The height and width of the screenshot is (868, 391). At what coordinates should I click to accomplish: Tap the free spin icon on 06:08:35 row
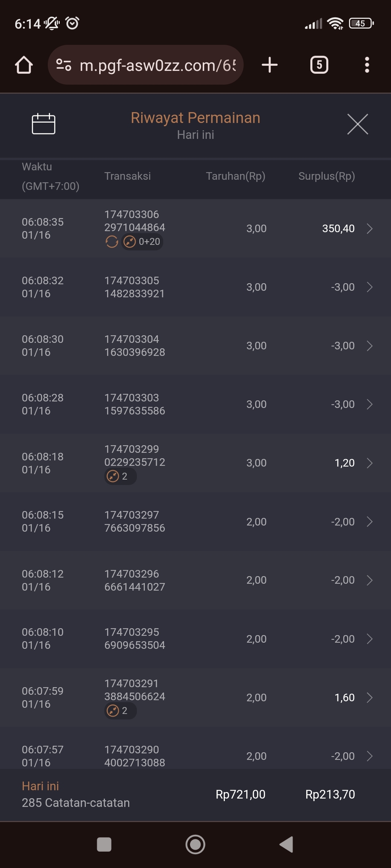(112, 242)
